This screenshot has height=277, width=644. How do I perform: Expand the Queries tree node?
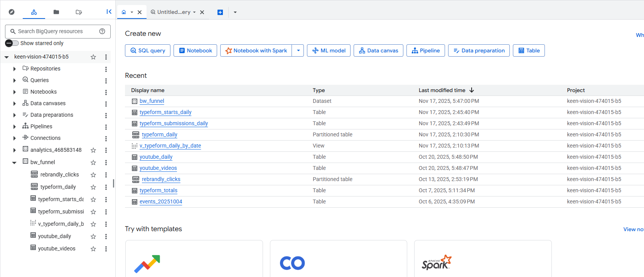[x=14, y=81]
